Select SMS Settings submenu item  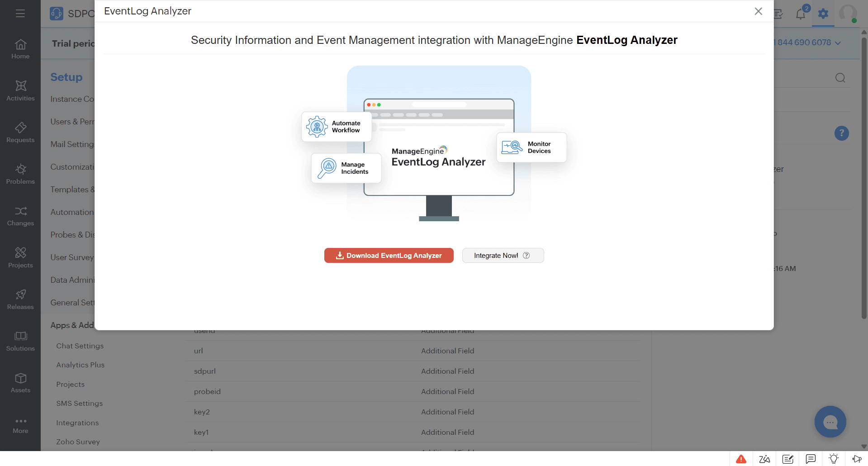pyautogui.click(x=79, y=403)
